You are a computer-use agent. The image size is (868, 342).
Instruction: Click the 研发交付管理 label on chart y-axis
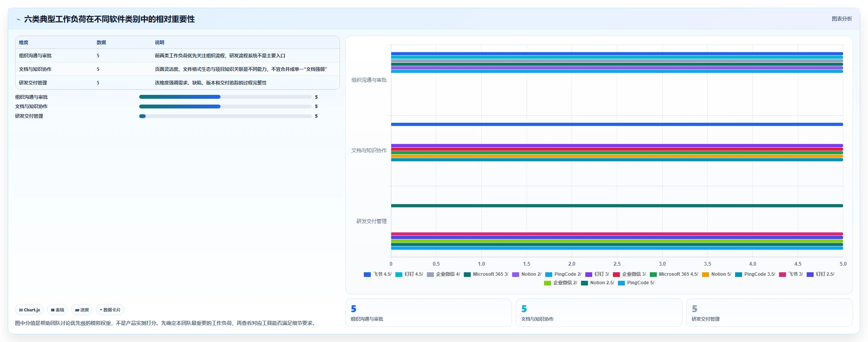click(x=371, y=222)
